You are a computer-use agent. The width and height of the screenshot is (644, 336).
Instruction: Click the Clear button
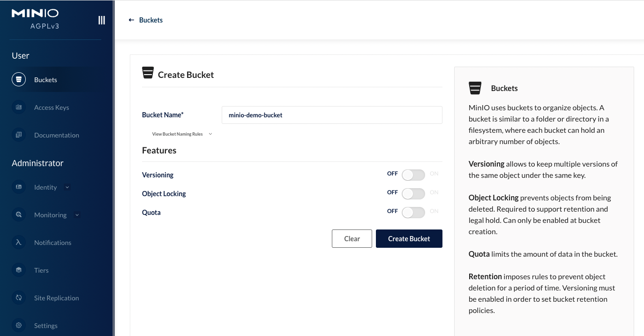[352, 238]
